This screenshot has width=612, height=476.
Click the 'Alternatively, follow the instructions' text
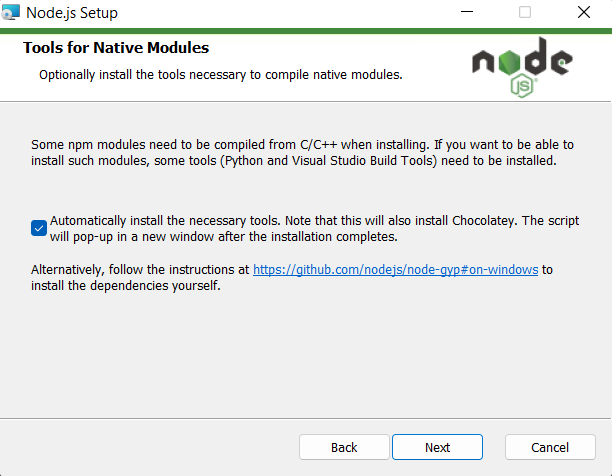click(140, 270)
